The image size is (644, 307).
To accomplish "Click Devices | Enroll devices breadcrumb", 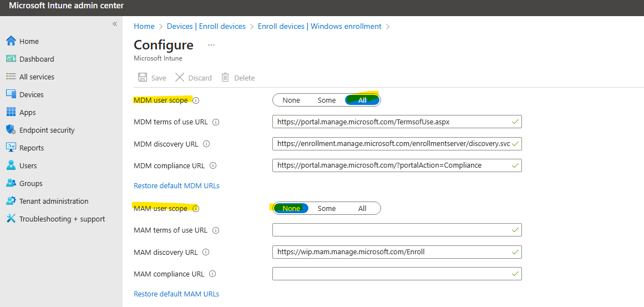I will pyautogui.click(x=206, y=26).
